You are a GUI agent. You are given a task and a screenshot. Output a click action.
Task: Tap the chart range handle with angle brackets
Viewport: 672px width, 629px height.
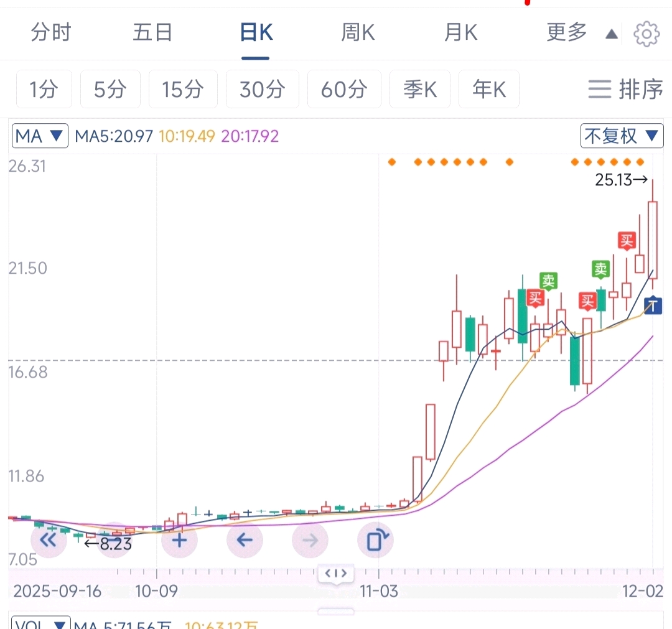[336, 573]
